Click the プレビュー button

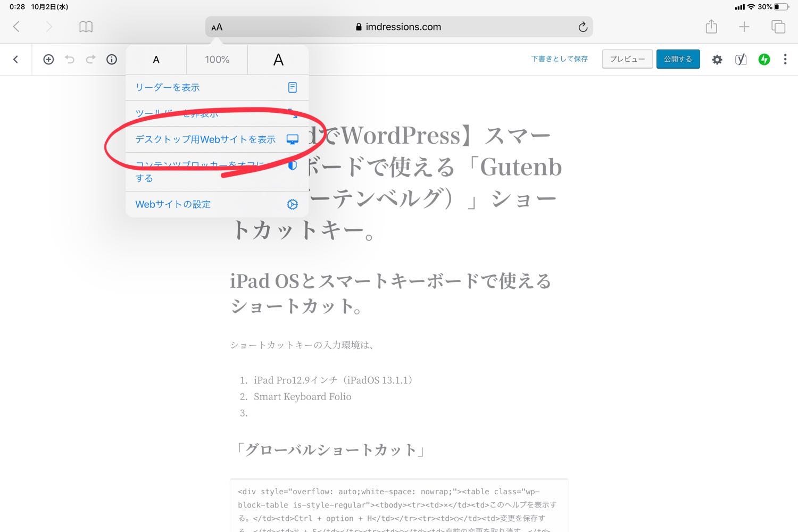point(627,59)
